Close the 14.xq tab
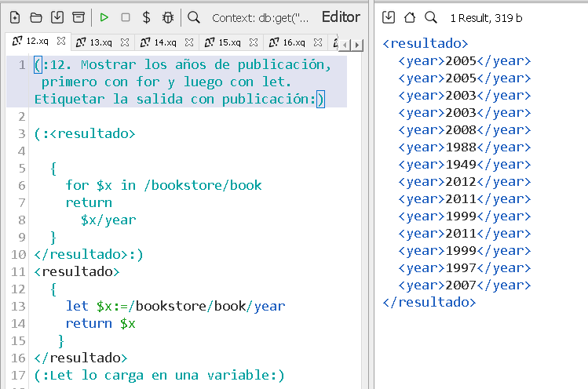This screenshot has width=588, height=389. (x=189, y=42)
